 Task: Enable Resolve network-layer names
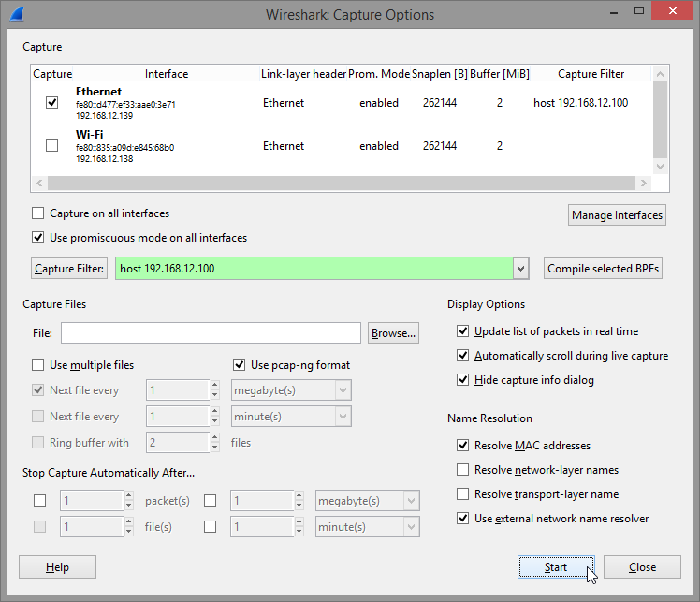(462, 469)
